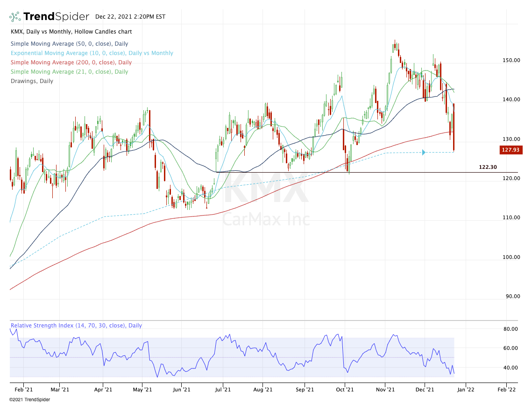This screenshot has width=532, height=404.
Task: Click the 'KMX, Daily vs Monthly, Hollow Candles chart' title
Action: tap(71, 32)
